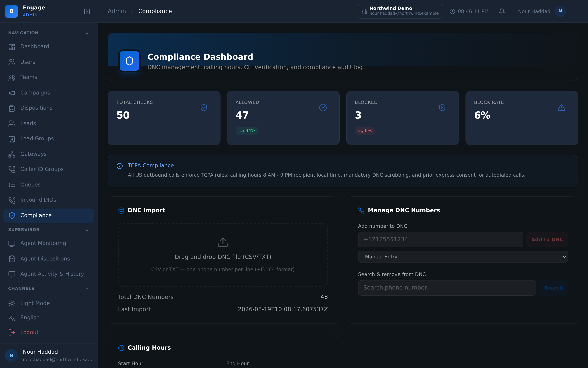Click the Queues list icon
The image size is (588, 368).
click(x=12, y=185)
